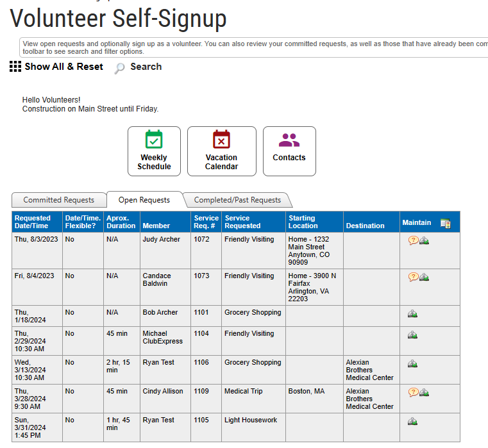
Task: Click the bell icon for Bob Archer's Grocery Shopping
Action: coord(412,314)
